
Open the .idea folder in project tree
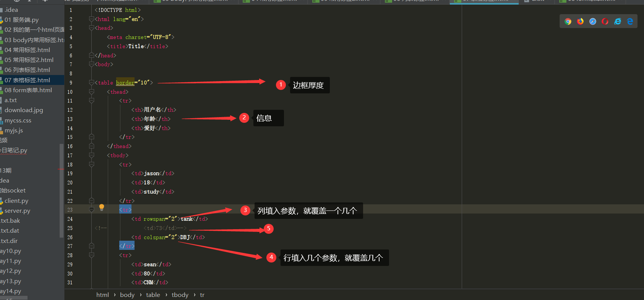11,10
